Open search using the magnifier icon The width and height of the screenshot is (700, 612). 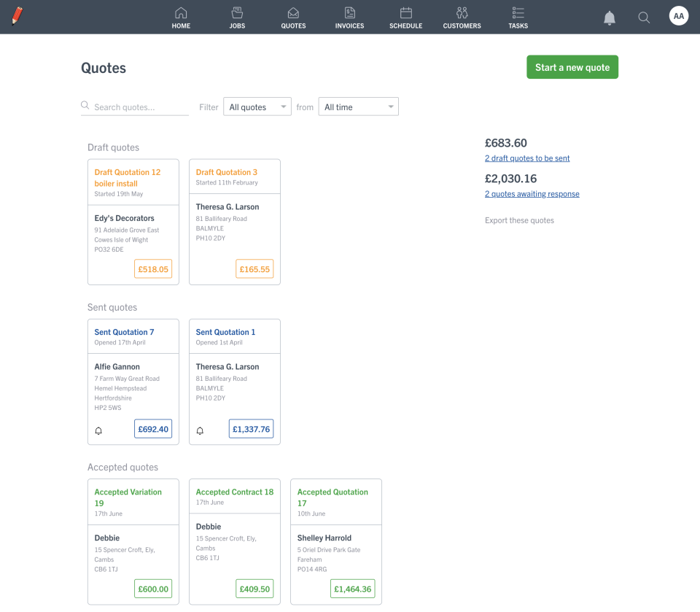pyautogui.click(x=643, y=17)
